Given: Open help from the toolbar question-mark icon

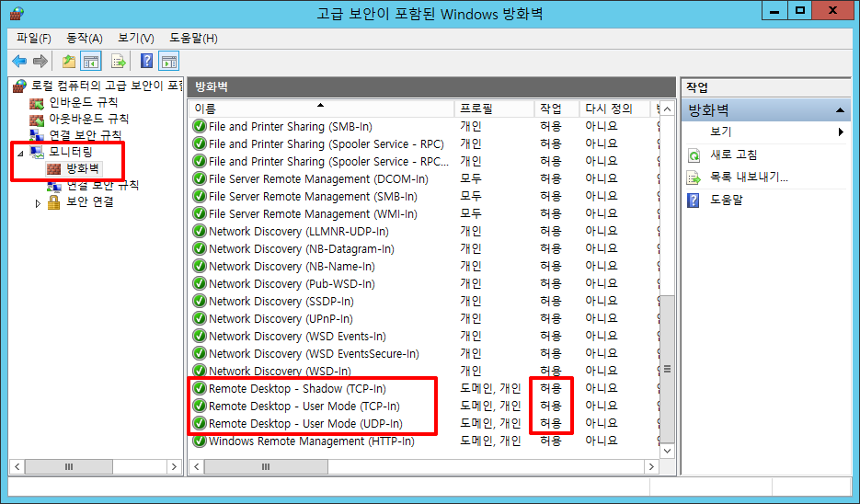Looking at the screenshot, I should click(146, 61).
